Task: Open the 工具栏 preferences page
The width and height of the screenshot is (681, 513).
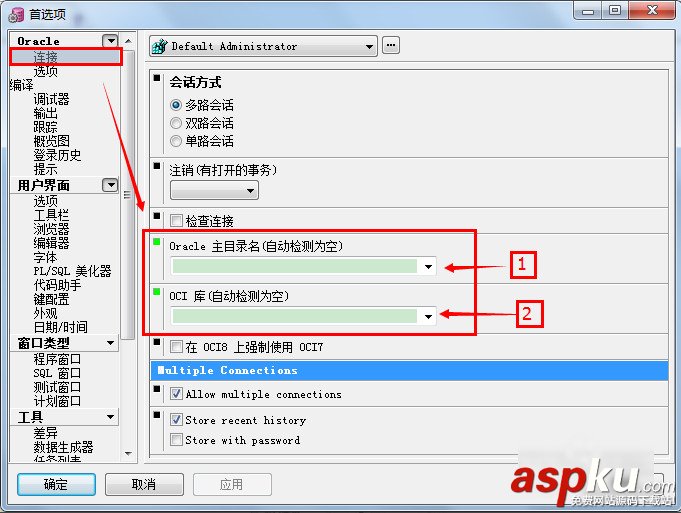Action: pyautogui.click(x=51, y=215)
